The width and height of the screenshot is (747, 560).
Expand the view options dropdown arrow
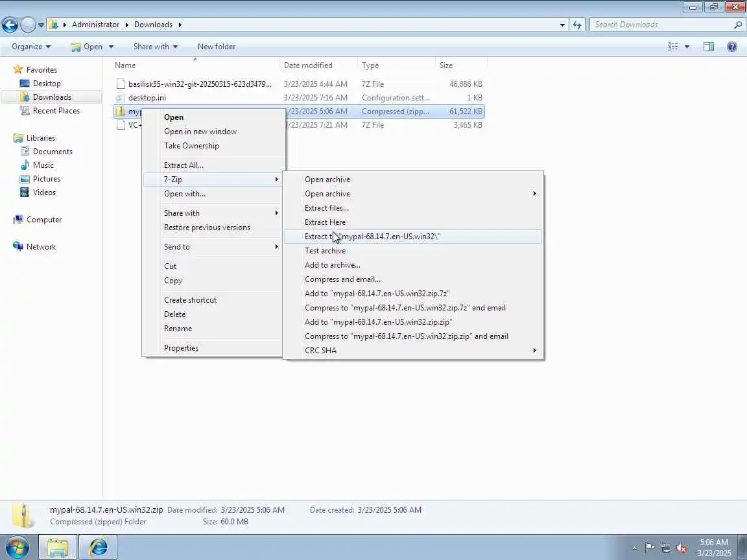pyautogui.click(x=687, y=47)
